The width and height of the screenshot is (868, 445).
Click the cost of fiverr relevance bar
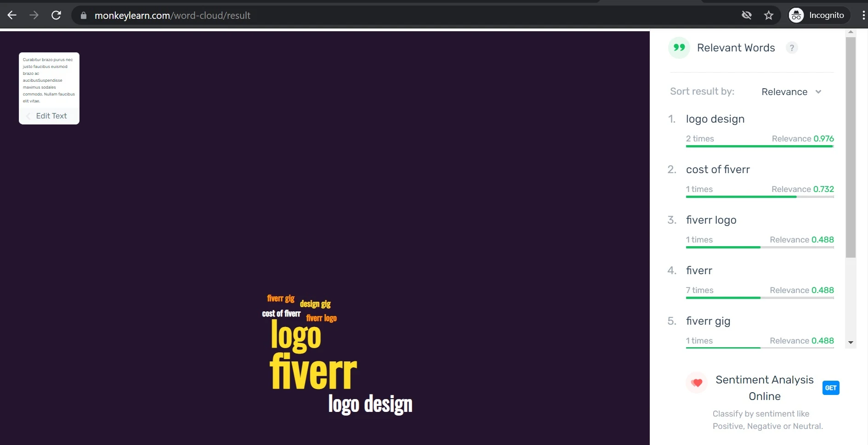760,197
